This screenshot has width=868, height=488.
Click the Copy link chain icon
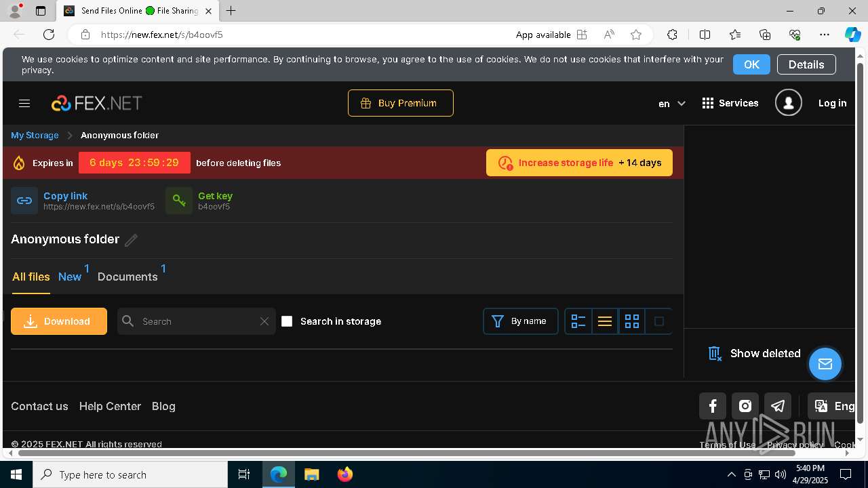[24, 201]
